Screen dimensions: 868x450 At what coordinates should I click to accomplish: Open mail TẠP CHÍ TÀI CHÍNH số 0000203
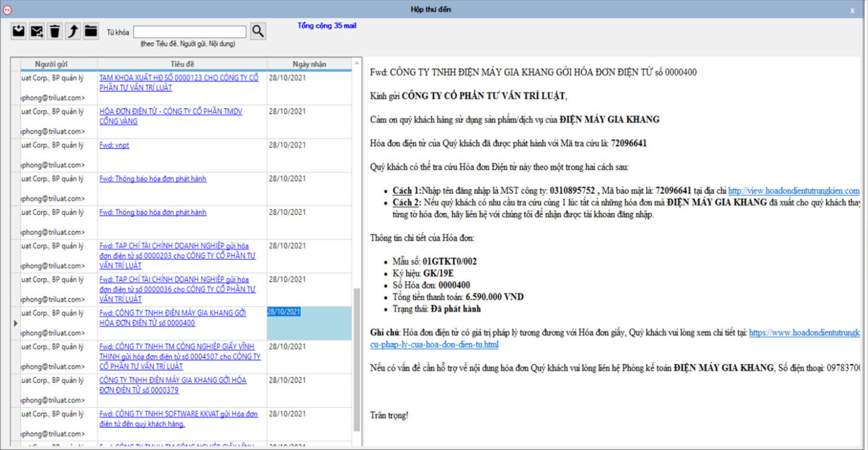[x=177, y=255]
